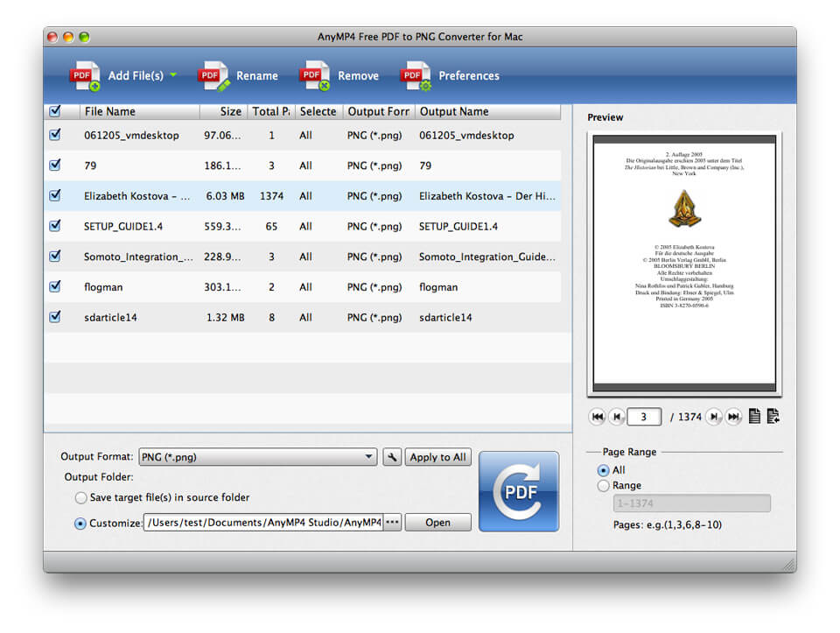
Task: Select the Range radio button under Page Range
Action: click(604, 485)
